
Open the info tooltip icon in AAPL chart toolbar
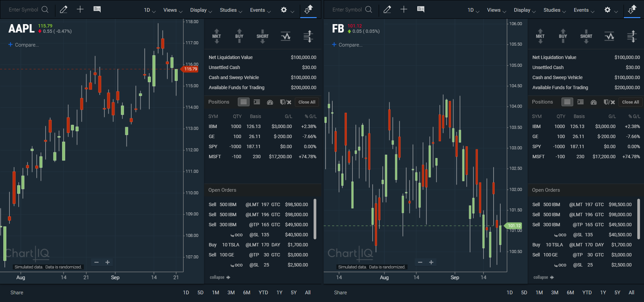click(97, 9)
